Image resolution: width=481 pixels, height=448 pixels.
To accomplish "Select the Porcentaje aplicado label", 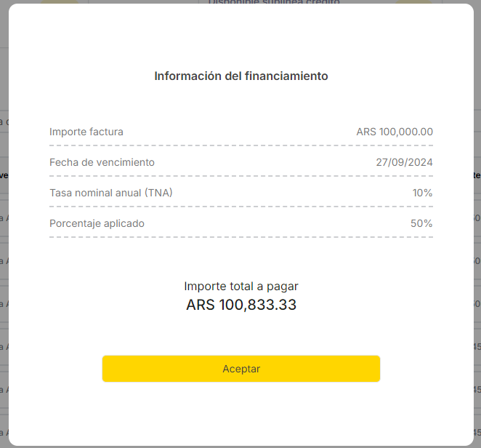I will coord(97,223).
